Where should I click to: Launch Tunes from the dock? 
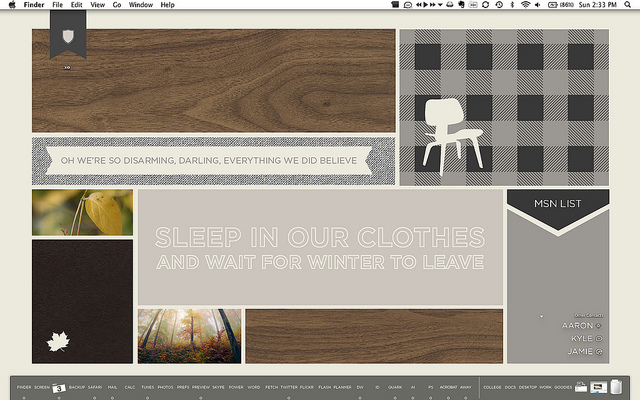click(x=147, y=387)
